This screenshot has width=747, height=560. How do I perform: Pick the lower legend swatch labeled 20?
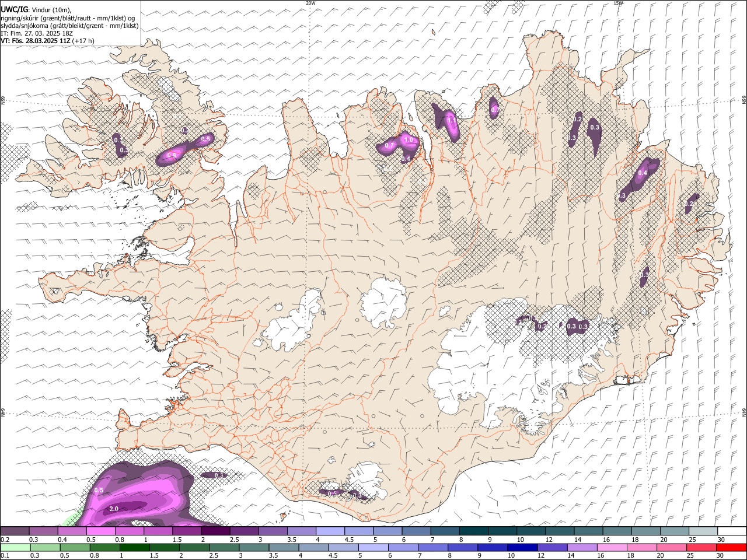[671, 547]
